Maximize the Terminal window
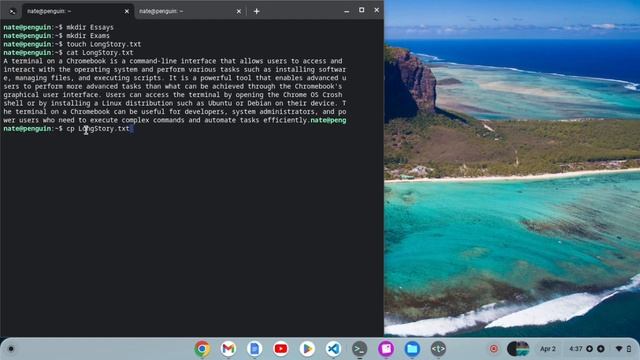 tap(362, 10)
